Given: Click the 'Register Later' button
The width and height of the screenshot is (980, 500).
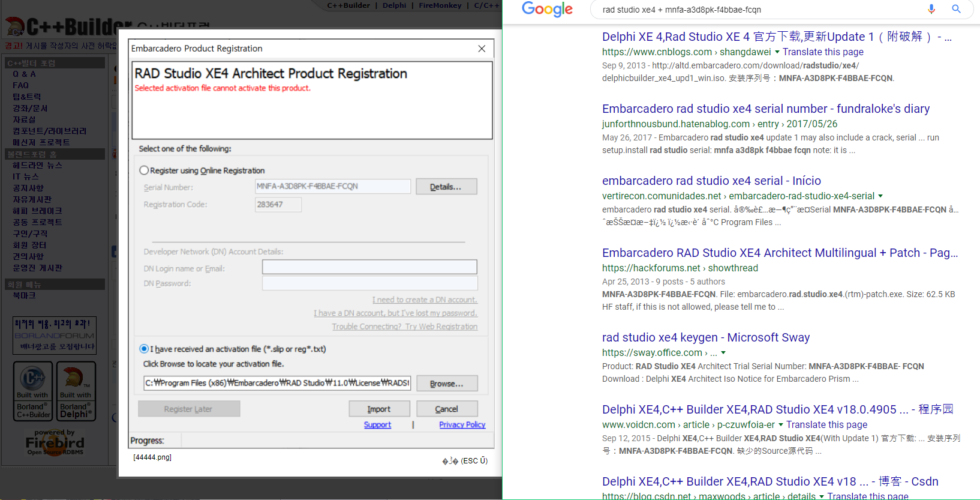Looking at the screenshot, I should click(189, 409).
